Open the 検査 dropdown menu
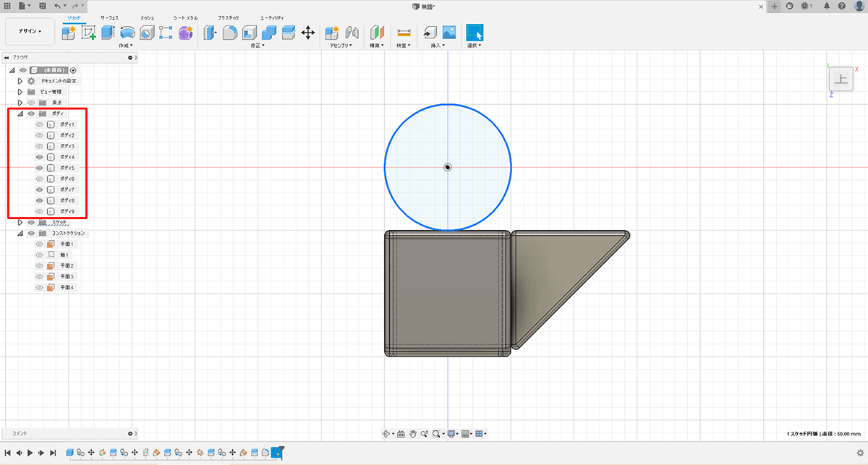This screenshot has width=868, height=465. [x=404, y=46]
